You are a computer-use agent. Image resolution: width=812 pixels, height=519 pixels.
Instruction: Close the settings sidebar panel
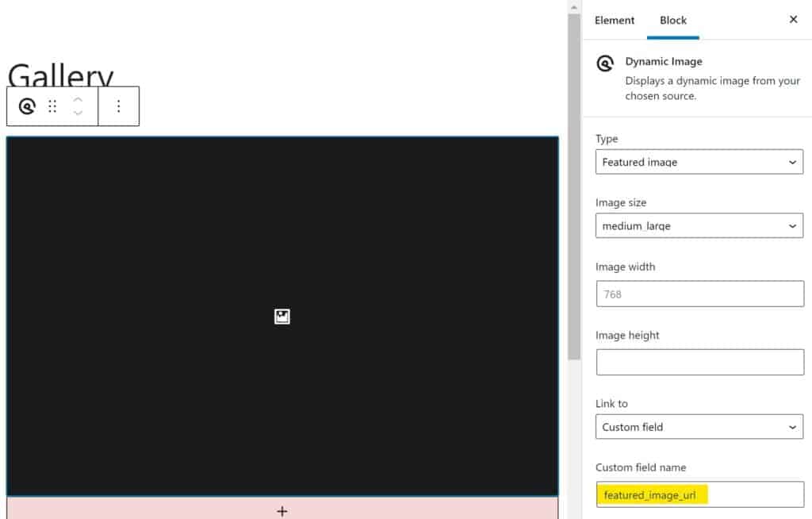(793, 20)
